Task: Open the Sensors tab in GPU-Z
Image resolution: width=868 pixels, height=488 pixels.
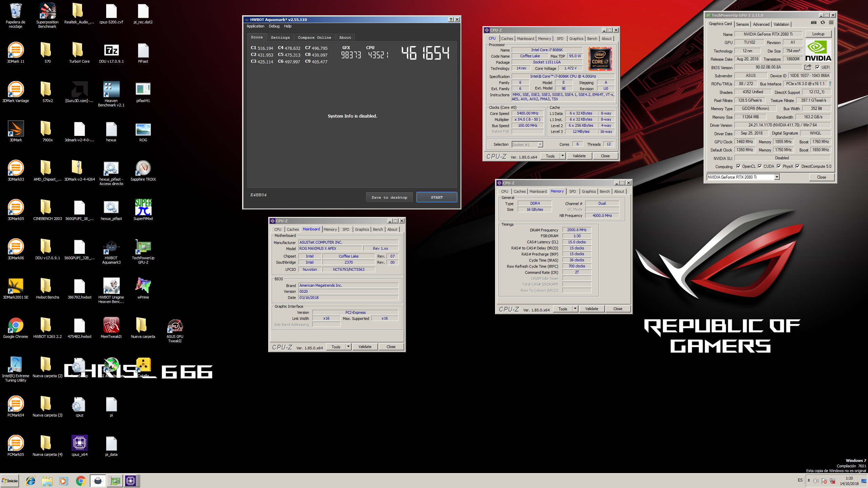Action: (742, 24)
